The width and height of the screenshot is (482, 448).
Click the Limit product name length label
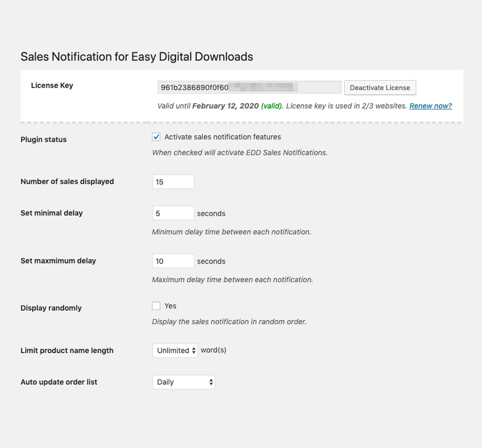67,351
